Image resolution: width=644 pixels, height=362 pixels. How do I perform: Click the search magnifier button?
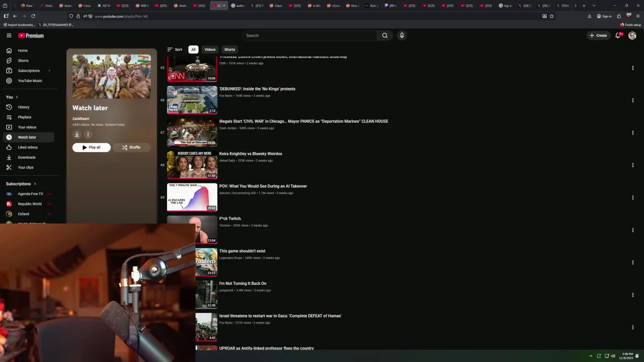(x=385, y=36)
